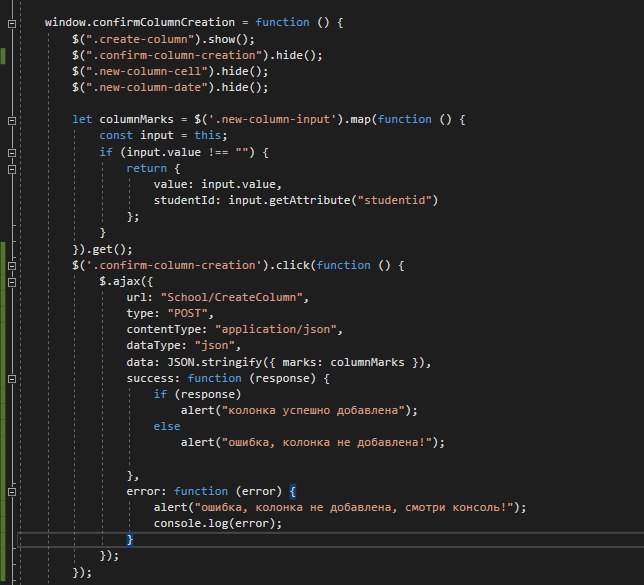This screenshot has width=644, height=585.
Task: Click the "}).get();" line
Action: (102, 249)
